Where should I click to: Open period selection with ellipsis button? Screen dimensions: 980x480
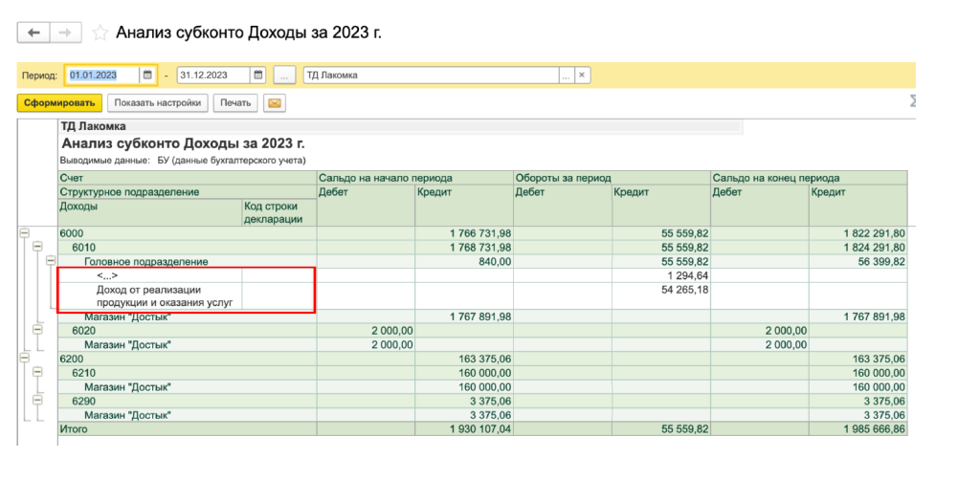pyautogui.click(x=285, y=76)
